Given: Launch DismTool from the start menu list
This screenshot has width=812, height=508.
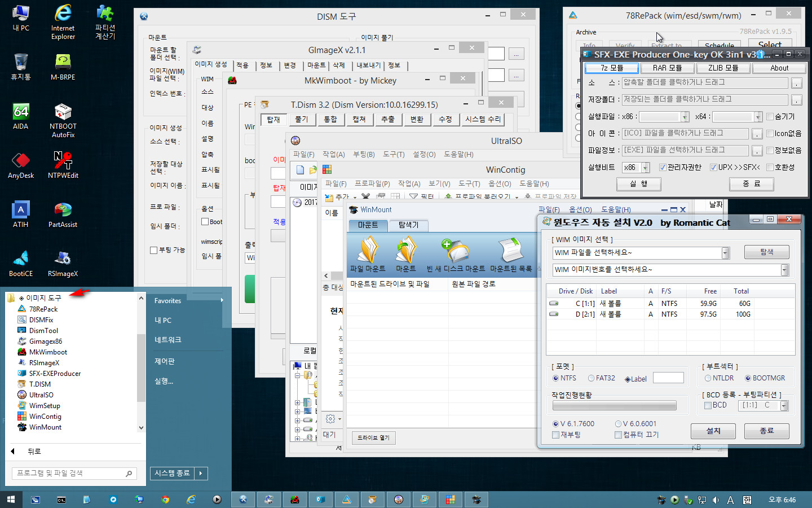Looking at the screenshot, I should point(43,330).
